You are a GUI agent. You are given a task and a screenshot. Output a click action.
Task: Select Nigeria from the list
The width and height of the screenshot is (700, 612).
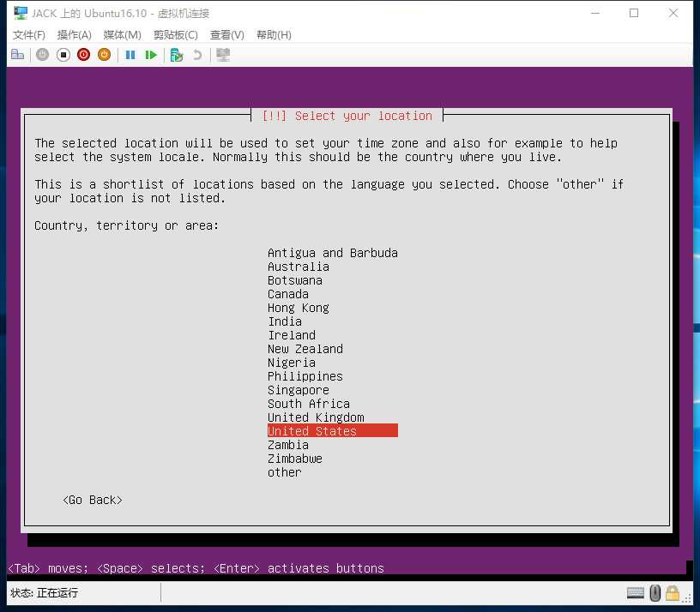click(x=333, y=363)
